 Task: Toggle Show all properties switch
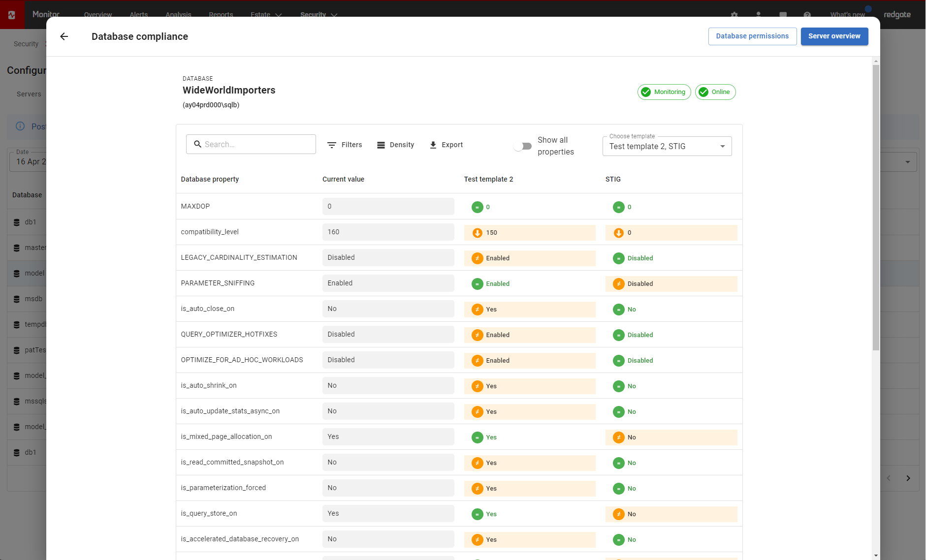522,146
